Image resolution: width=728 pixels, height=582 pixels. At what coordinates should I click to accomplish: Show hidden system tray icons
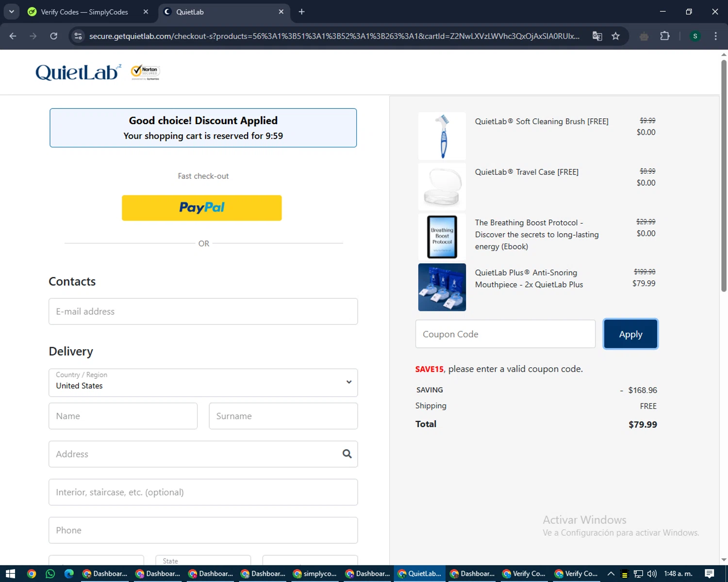[x=611, y=574]
